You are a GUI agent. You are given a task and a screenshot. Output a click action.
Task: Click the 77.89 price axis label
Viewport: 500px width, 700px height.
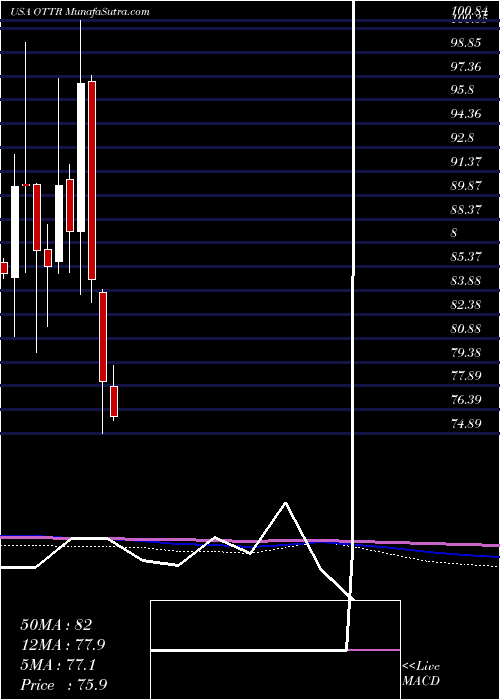pos(466,375)
